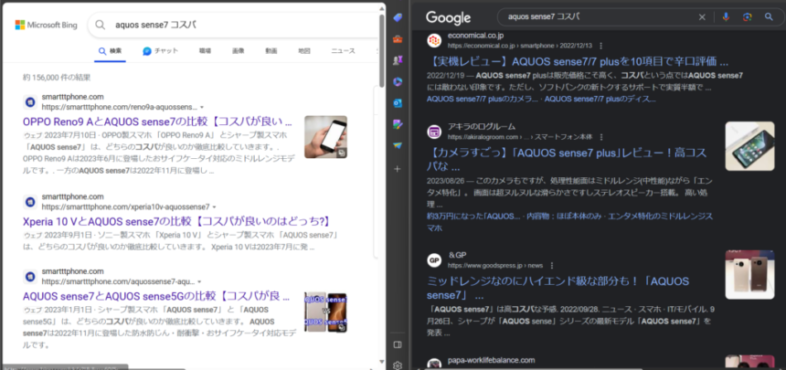Open three-dot menu for akiralogroom.com result
The width and height of the screenshot is (786, 370).
point(602,137)
